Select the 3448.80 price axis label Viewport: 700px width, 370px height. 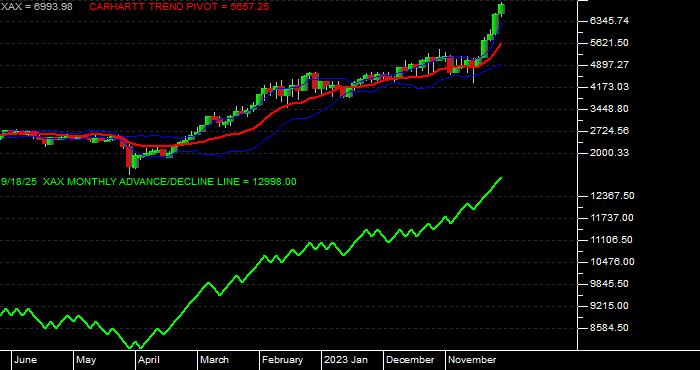609,108
